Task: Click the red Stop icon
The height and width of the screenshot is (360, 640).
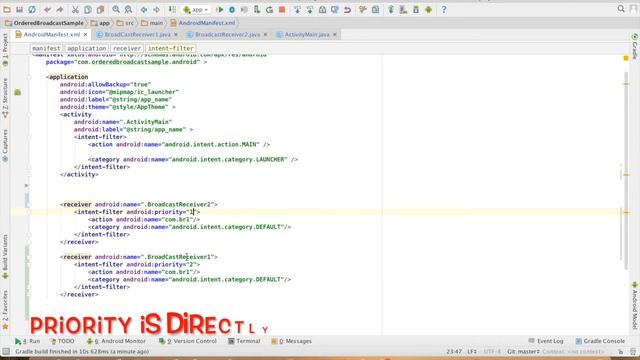Action: [x=282, y=9]
